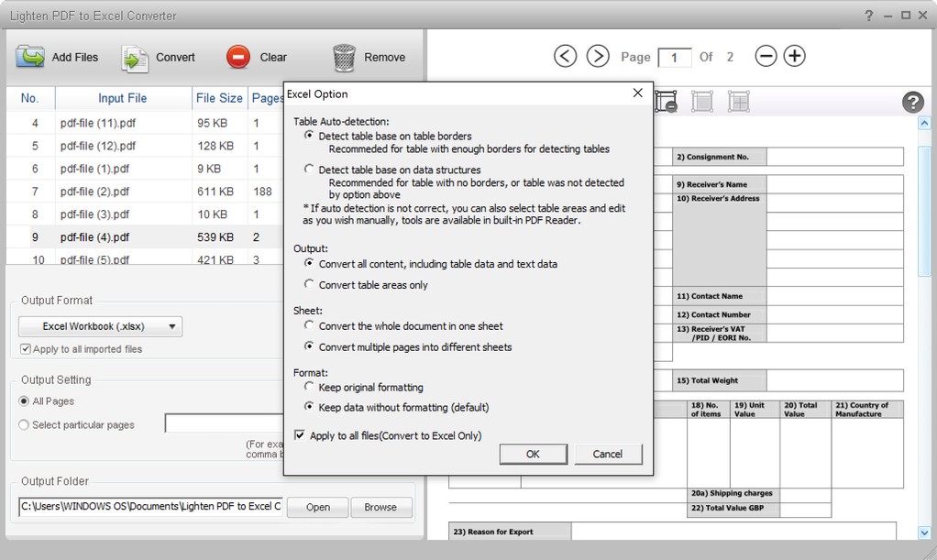Zoom in with the plus icon
The image size is (937, 560).
point(794,56)
